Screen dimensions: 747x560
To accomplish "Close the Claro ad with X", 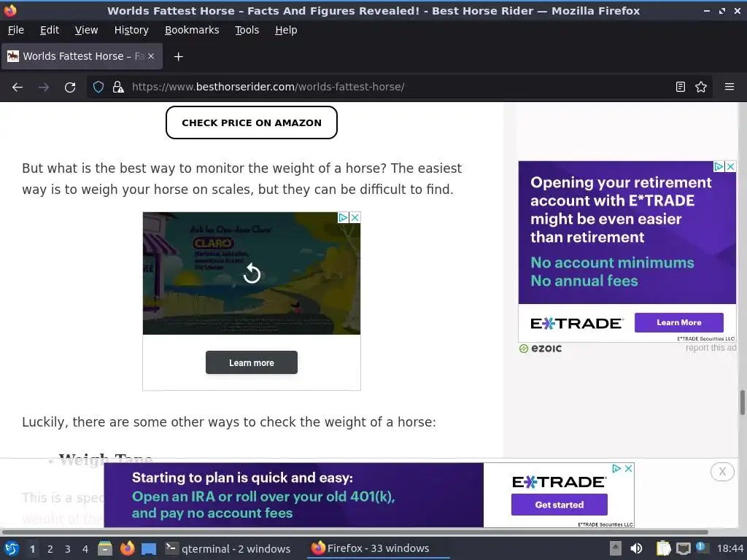I will coord(355,217).
